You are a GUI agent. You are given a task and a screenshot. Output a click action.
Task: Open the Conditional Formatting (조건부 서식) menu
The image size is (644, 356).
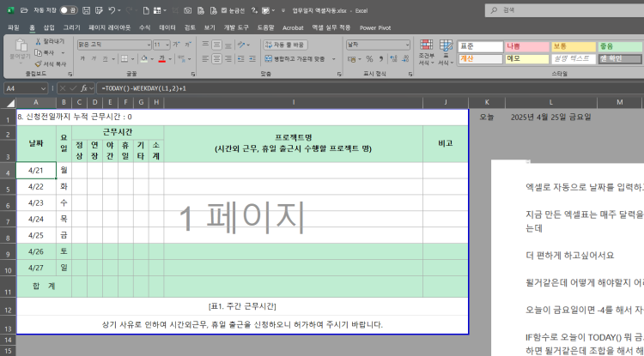(x=426, y=52)
